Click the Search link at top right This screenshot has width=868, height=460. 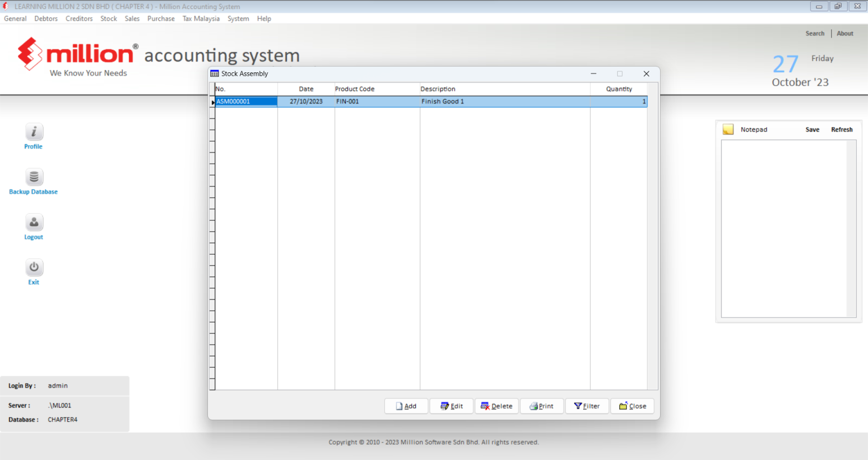[815, 33]
